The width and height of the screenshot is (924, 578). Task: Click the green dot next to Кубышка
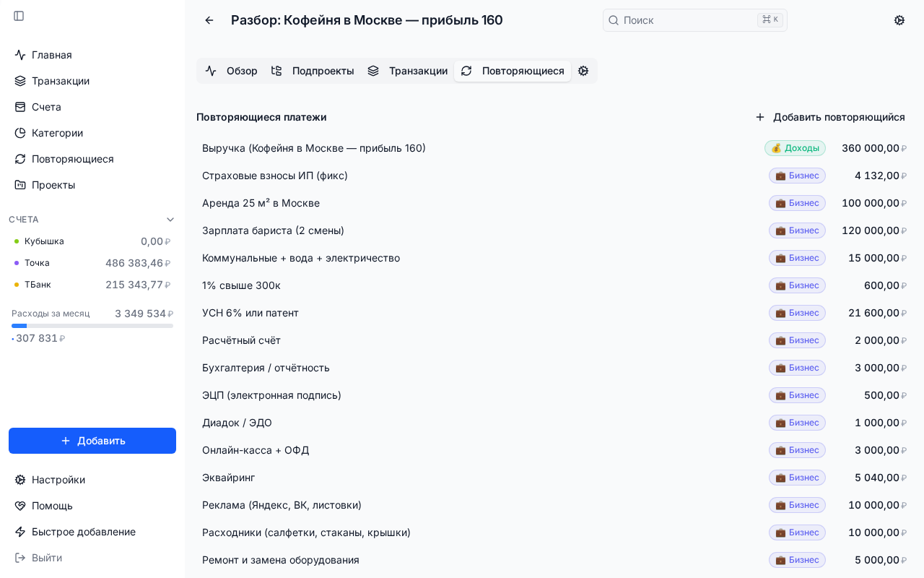18,241
